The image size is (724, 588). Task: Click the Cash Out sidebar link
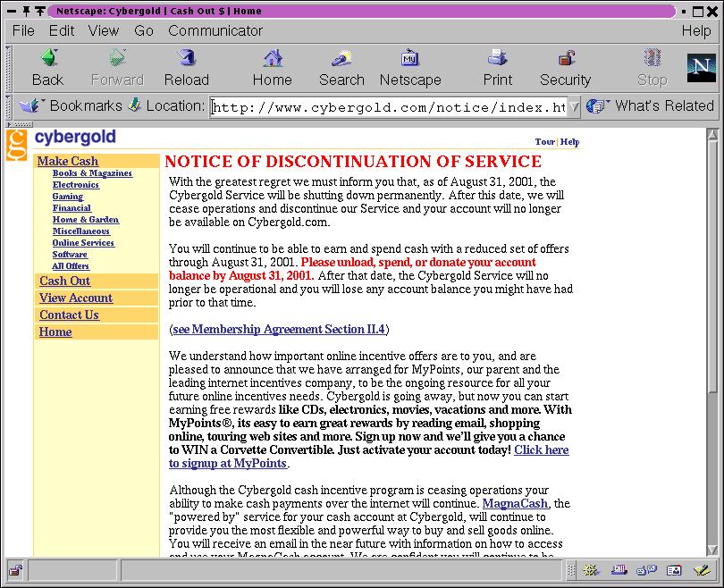coord(64,281)
